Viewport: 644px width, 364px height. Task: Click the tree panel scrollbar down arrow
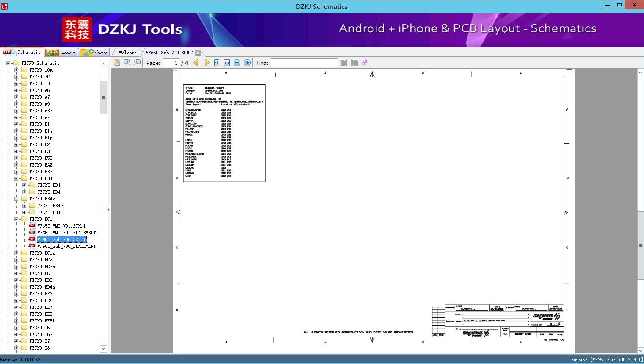(x=103, y=349)
